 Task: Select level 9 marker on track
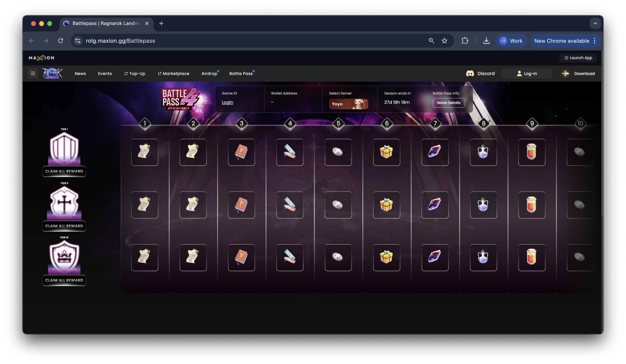pyautogui.click(x=532, y=123)
